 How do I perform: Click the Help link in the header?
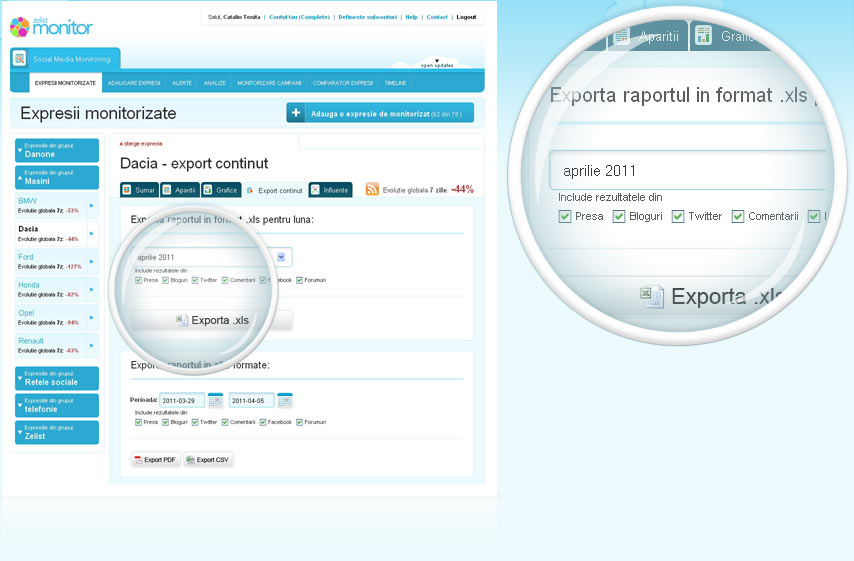pyautogui.click(x=411, y=17)
